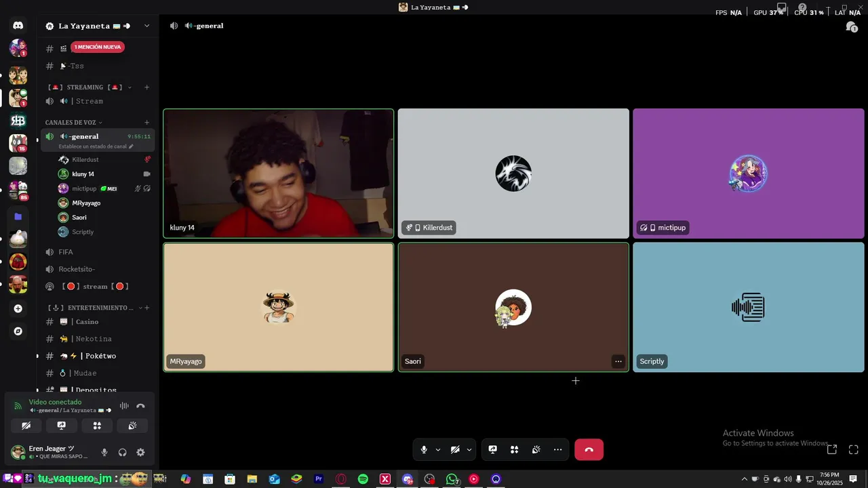
Task: Join the | Stream voice channel
Action: (98, 101)
